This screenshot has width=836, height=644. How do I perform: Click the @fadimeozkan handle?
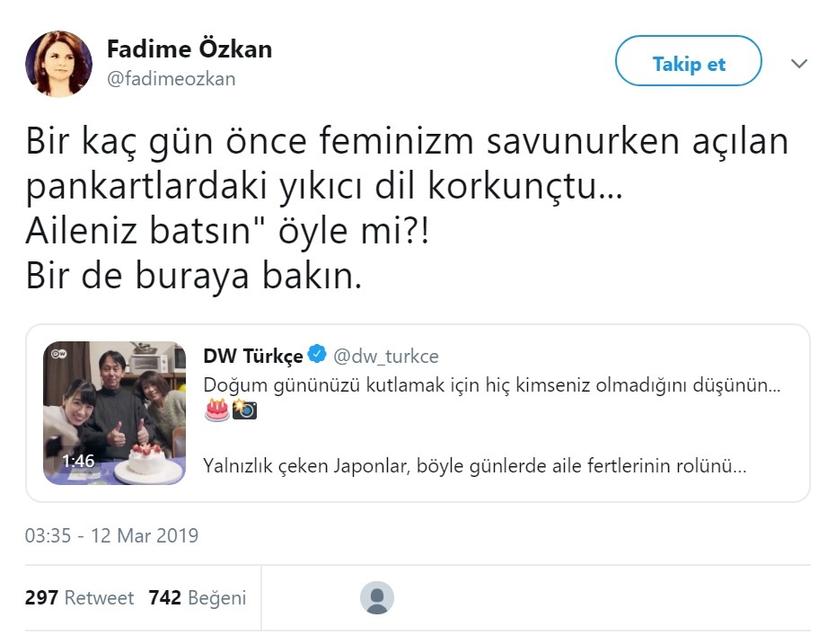click(x=171, y=79)
